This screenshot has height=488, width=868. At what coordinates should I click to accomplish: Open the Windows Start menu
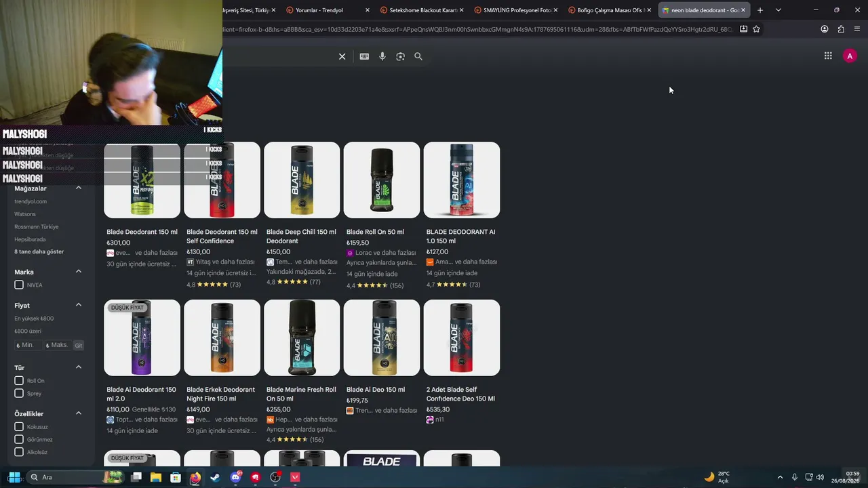point(14,477)
